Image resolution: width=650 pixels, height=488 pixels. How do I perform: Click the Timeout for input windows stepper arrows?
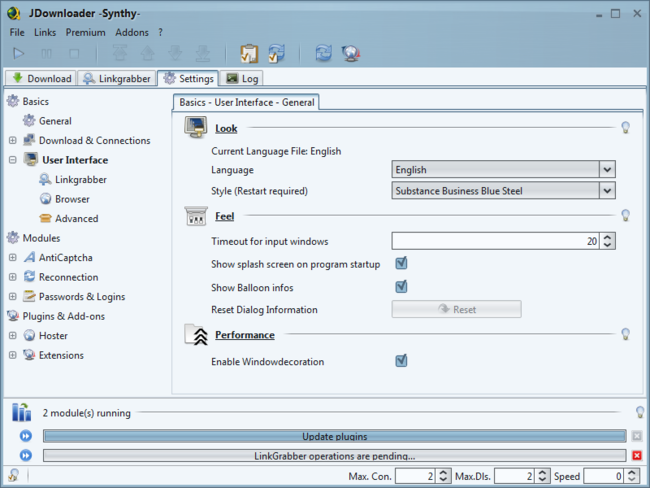(607, 241)
